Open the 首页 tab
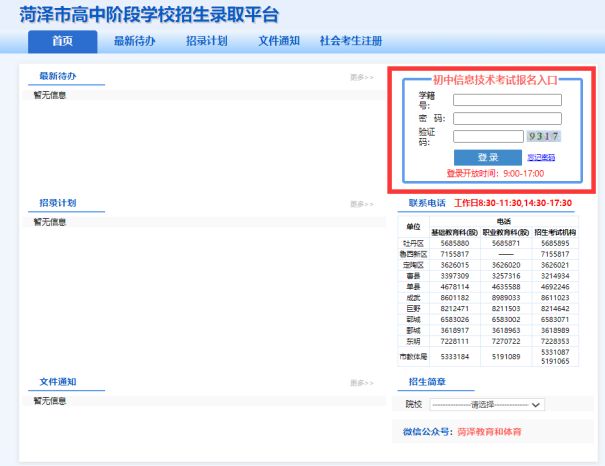 point(63,41)
